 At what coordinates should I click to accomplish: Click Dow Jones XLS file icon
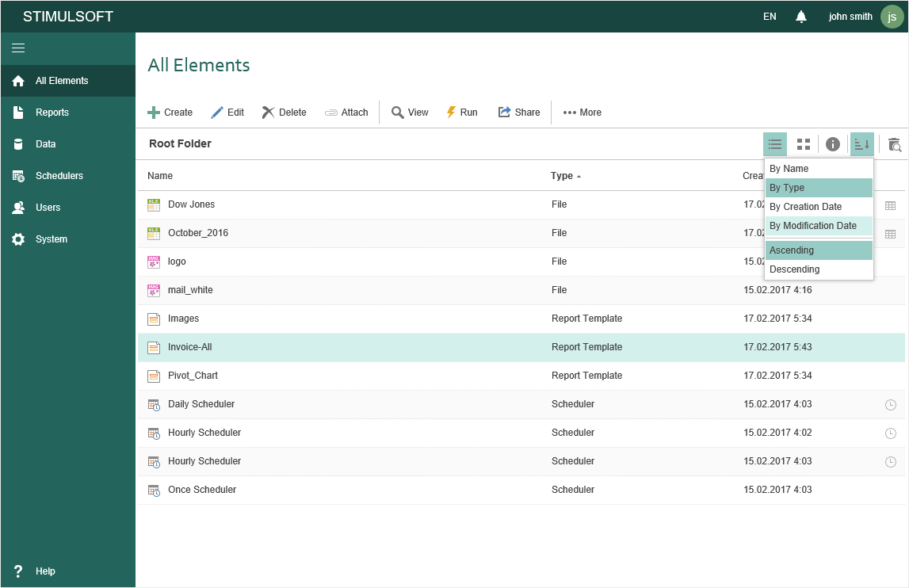point(154,204)
